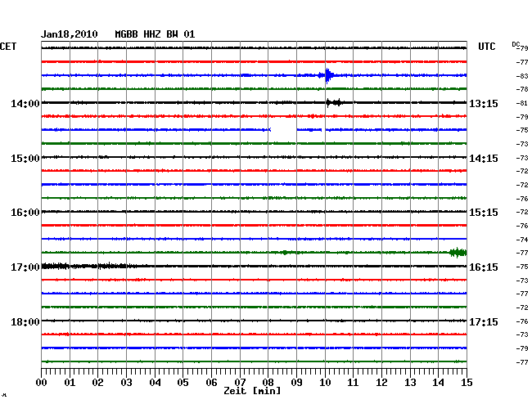This screenshot has width=532, height=404.
Task: Click the DC column header
Action: coord(516,44)
